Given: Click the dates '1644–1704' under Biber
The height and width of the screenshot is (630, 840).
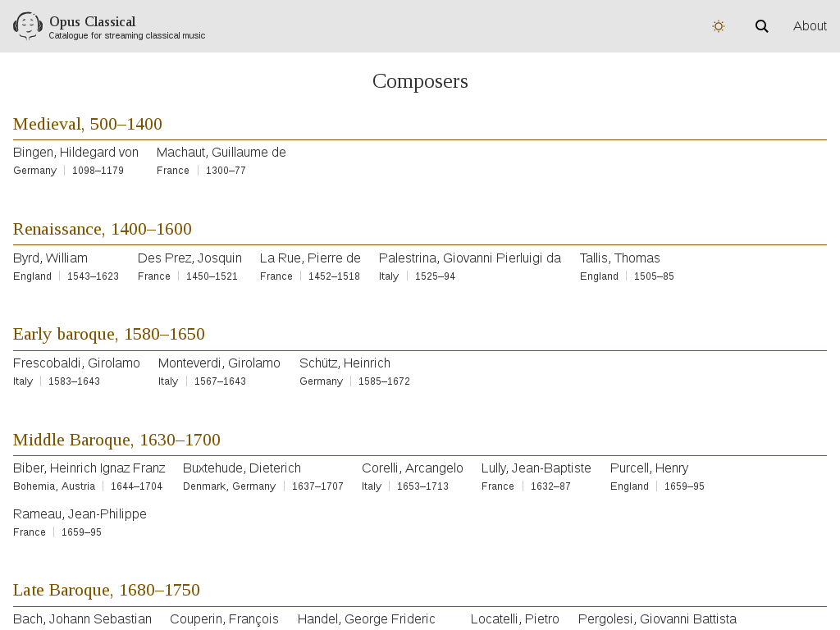Looking at the screenshot, I should click(137, 486).
